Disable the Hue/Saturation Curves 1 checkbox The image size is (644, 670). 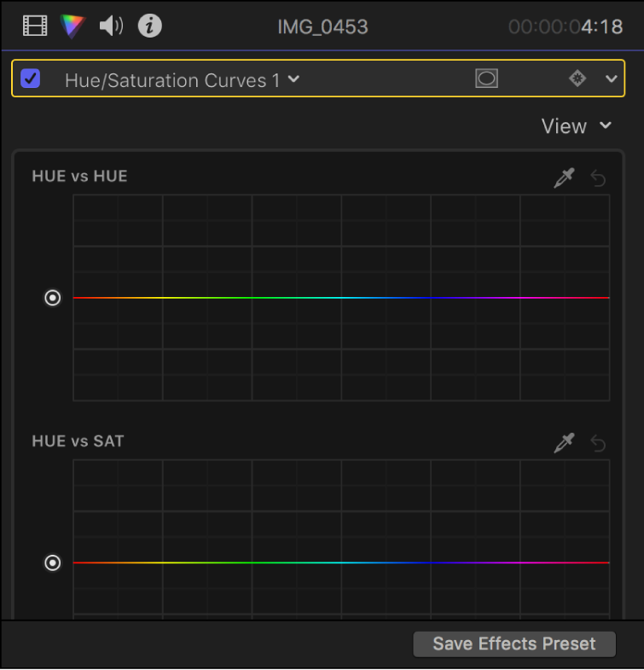[31, 79]
